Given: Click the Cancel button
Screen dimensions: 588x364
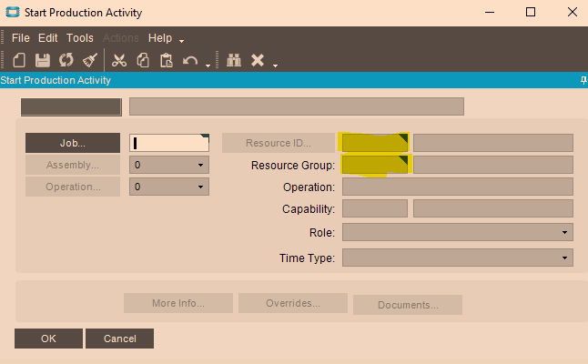Looking at the screenshot, I should point(119,339).
